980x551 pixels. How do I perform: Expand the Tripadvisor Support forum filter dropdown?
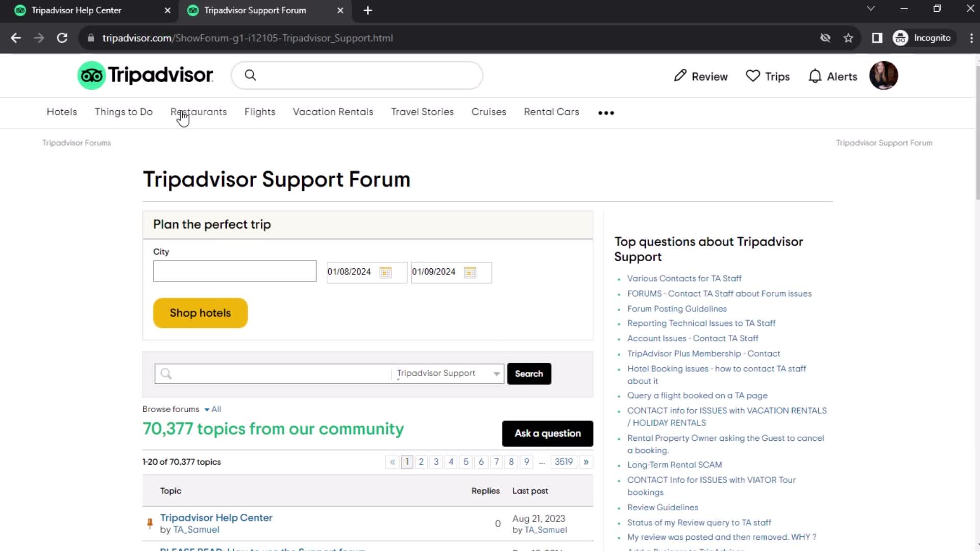(x=497, y=373)
